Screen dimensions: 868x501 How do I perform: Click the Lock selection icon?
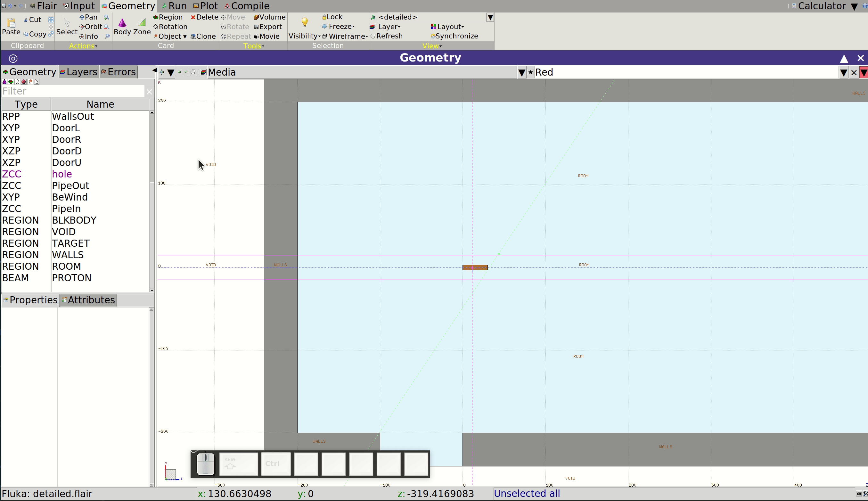pos(332,17)
